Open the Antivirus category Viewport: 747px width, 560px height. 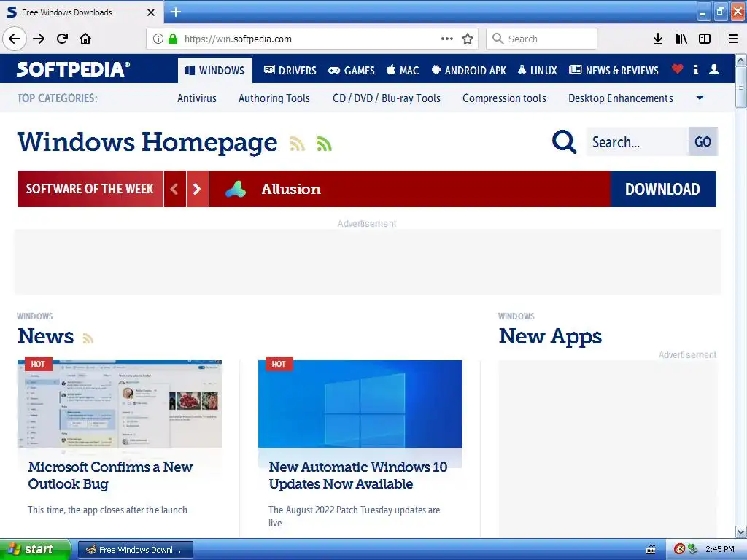pyautogui.click(x=197, y=98)
